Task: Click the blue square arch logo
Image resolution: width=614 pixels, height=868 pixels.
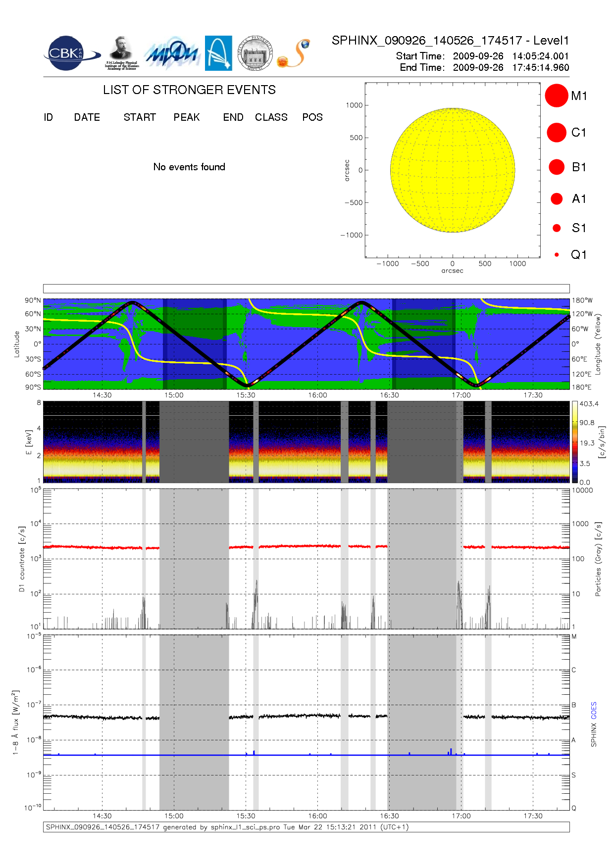Action: coord(218,53)
